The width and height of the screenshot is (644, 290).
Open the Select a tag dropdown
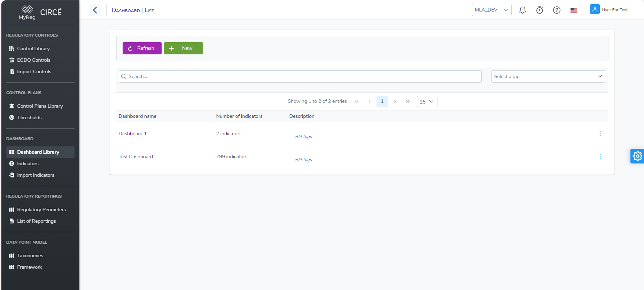point(548,76)
